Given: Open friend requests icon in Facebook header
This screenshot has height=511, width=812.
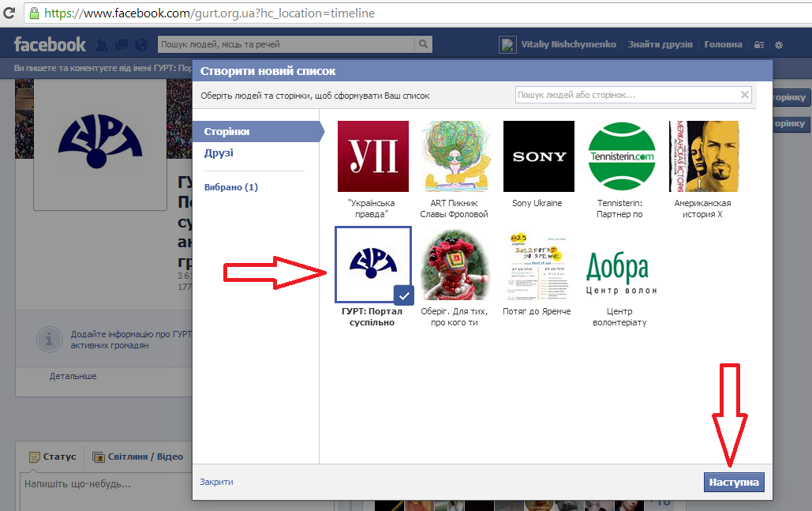Looking at the screenshot, I should tap(102, 45).
